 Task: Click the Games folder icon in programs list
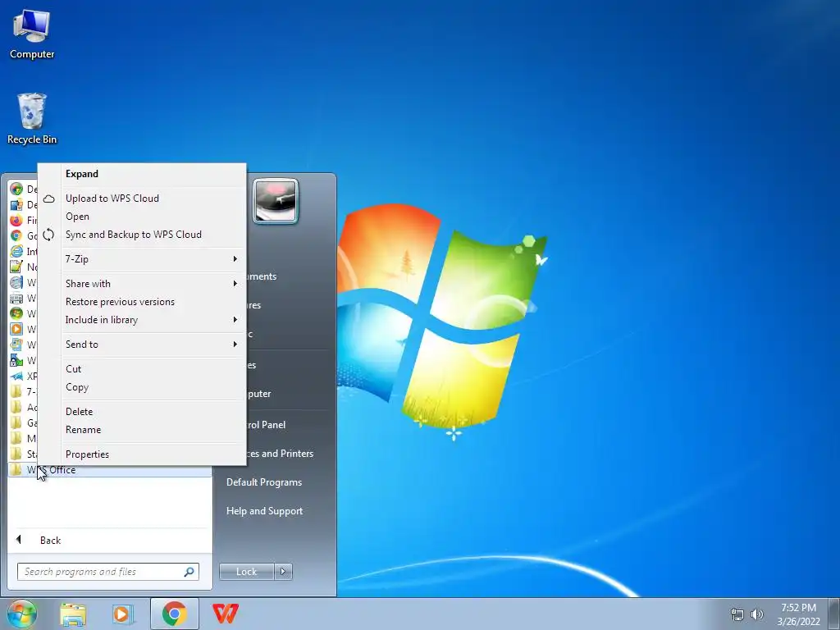point(16,422)
